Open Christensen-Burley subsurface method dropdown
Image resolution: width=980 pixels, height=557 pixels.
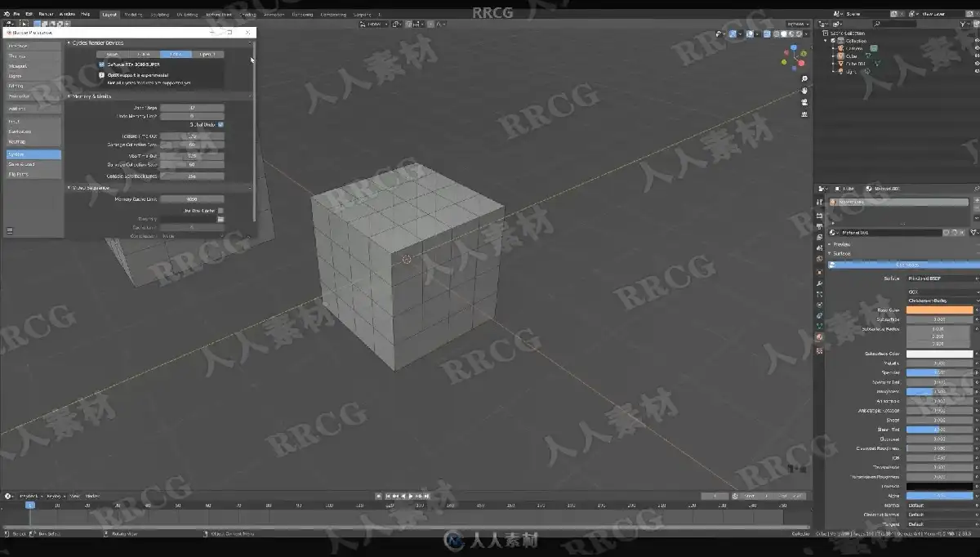942,301
